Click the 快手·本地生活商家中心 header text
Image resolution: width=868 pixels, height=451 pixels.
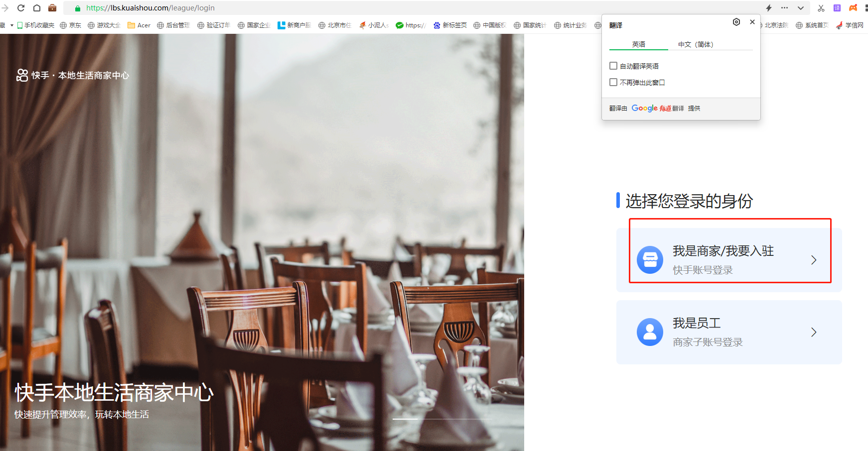[80, 75]
